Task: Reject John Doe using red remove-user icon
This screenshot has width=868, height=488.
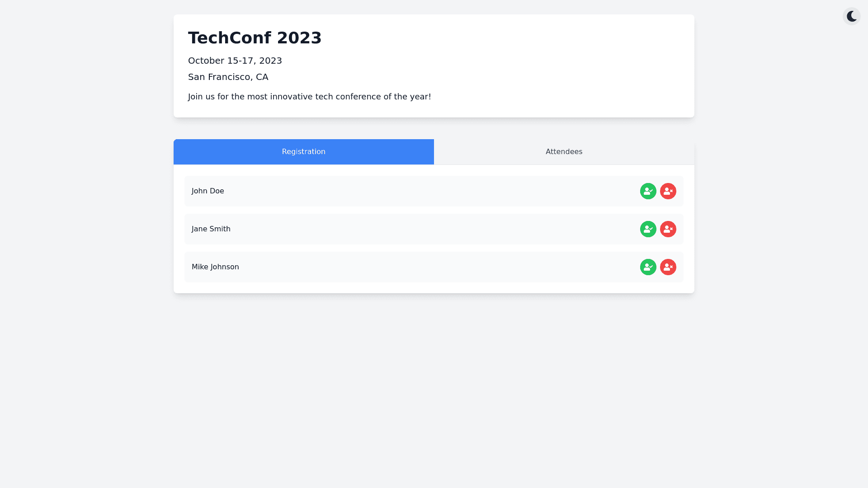Action: click(x=668, y=191)
